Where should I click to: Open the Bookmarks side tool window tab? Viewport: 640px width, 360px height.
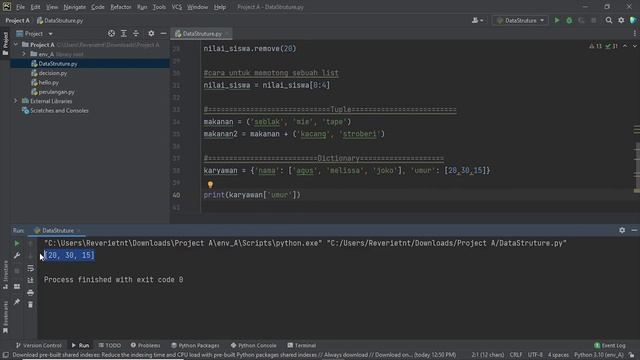click(x=5, y=317)
